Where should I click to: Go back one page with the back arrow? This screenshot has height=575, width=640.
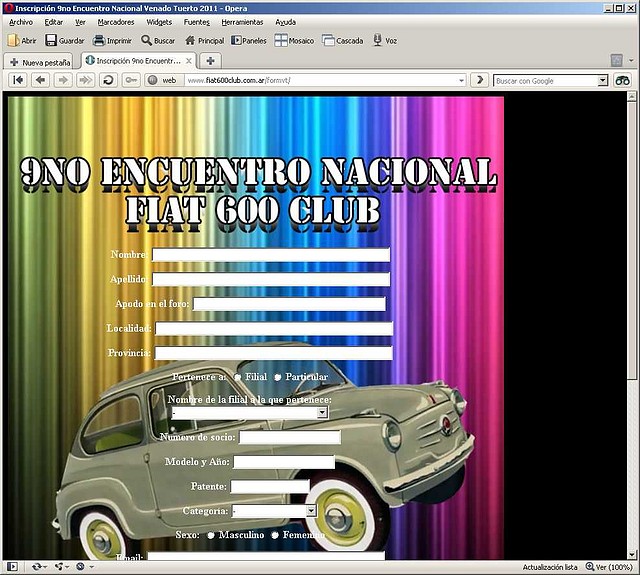click(40, 80)
